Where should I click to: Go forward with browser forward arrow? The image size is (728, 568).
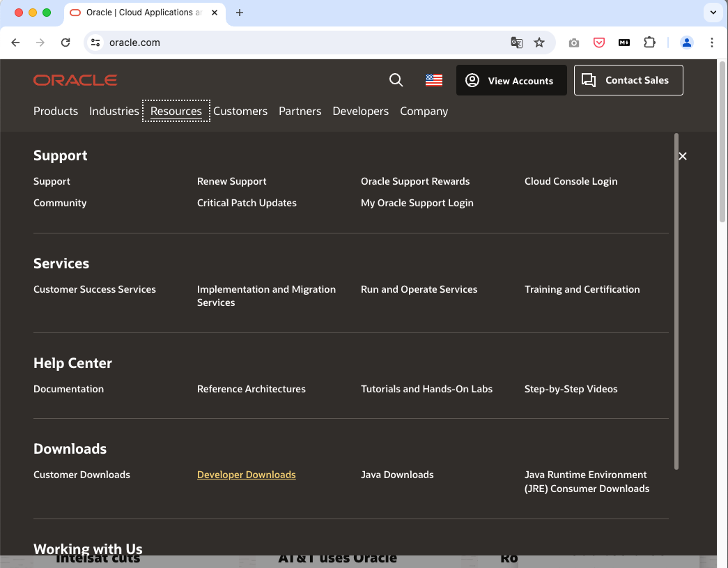(x=40, y=43)
